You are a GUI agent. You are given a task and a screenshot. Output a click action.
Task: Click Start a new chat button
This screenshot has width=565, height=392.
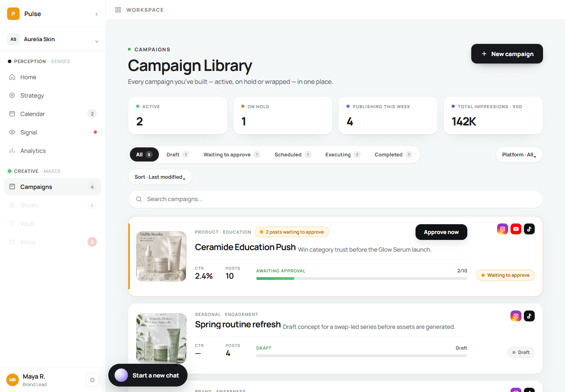click(x=148, y=375)
